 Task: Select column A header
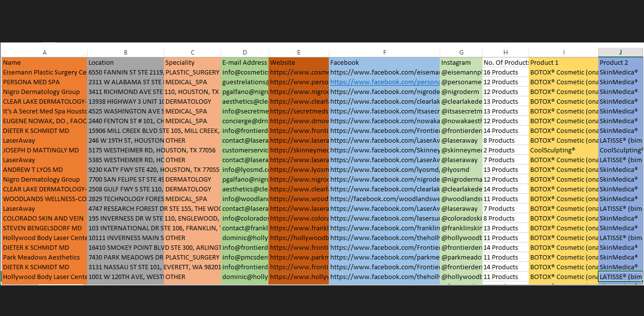pos(45,53)
